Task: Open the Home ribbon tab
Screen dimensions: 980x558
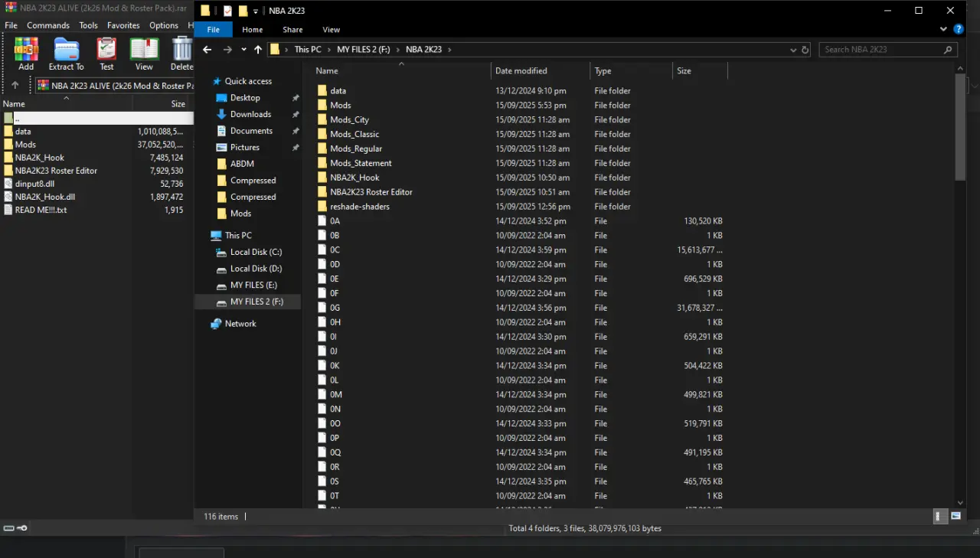Action: tap(253, 30)
